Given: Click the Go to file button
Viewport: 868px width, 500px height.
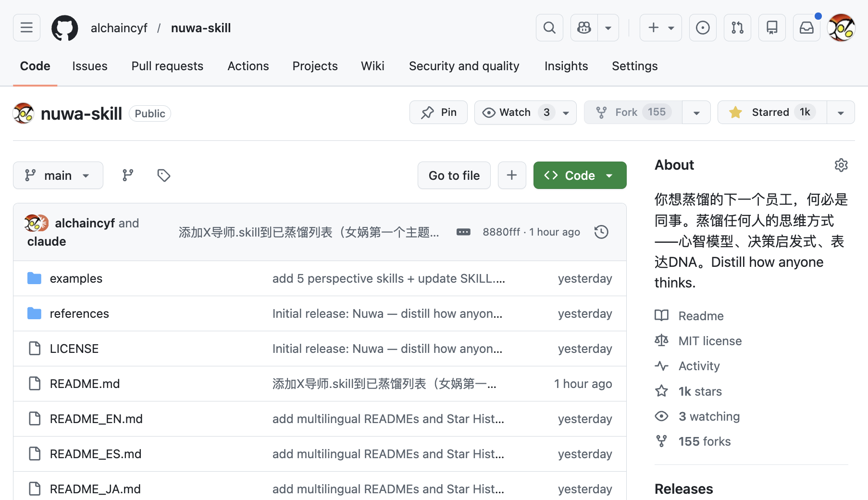Looking at the screenshot, I should pyautogui.click(x=453, y=175).
